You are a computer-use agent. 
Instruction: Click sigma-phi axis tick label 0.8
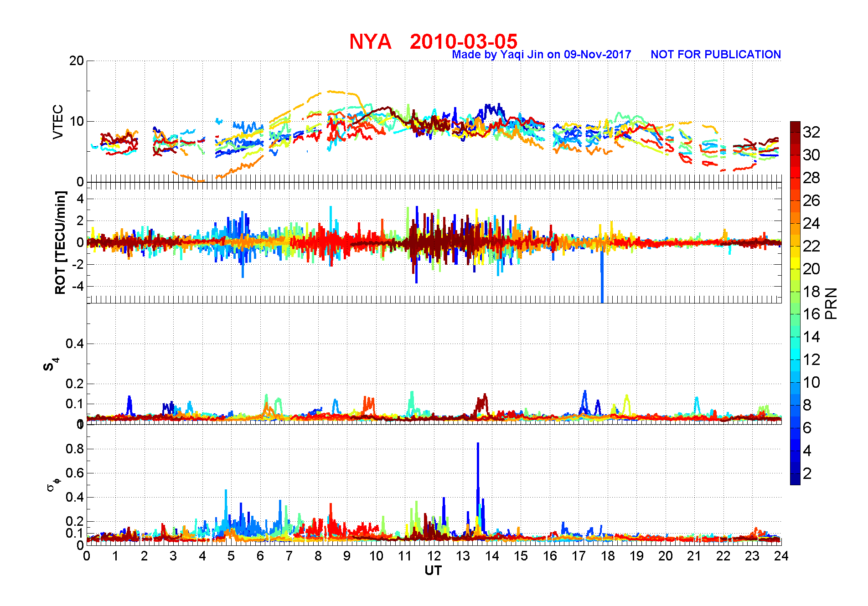(75, 449)
